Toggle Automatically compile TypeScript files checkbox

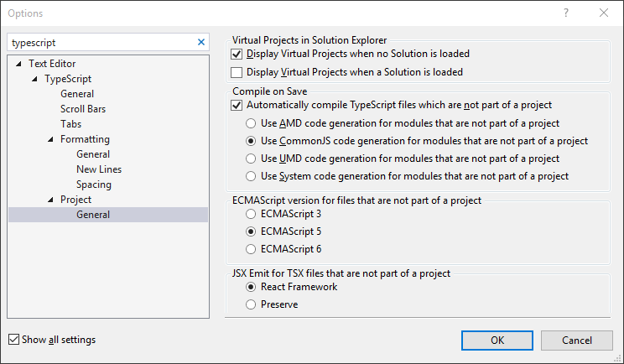tap(237, 105)
